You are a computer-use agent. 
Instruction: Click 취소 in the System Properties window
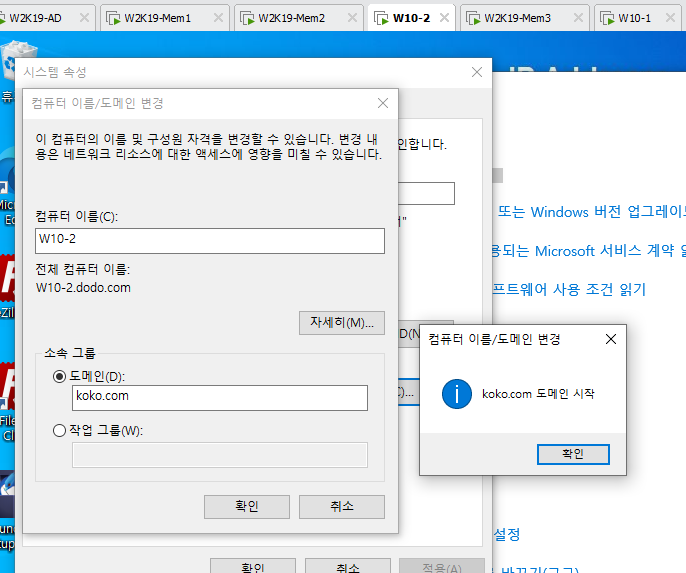[348, 566]
